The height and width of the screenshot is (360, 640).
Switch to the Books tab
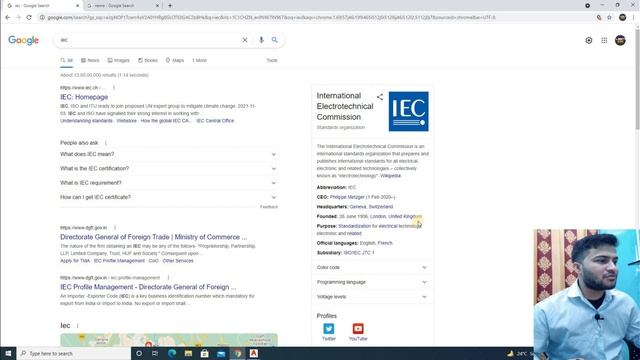tap(148, 60)
